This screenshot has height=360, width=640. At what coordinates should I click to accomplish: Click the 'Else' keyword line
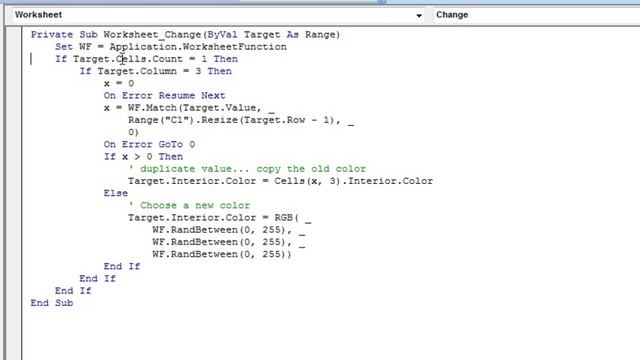pos(116,193)
